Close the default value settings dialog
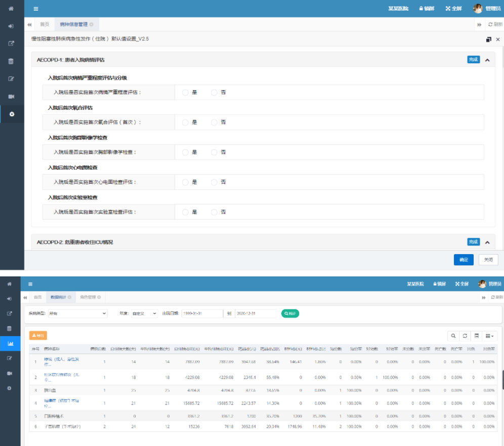This screenshot has width=504, height=446. [x=498, y=39]
